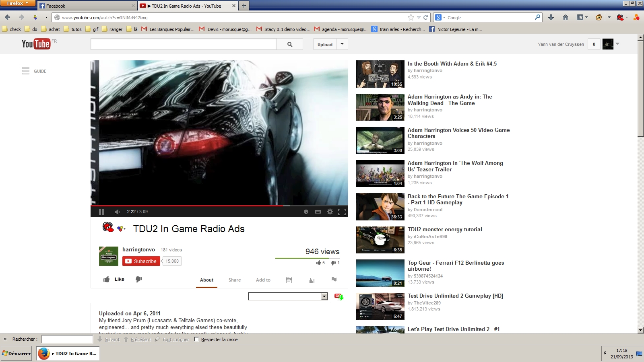Open video settings gear
Screen dimensions: 644x362
pyautogui.click(x=330, y=212)
